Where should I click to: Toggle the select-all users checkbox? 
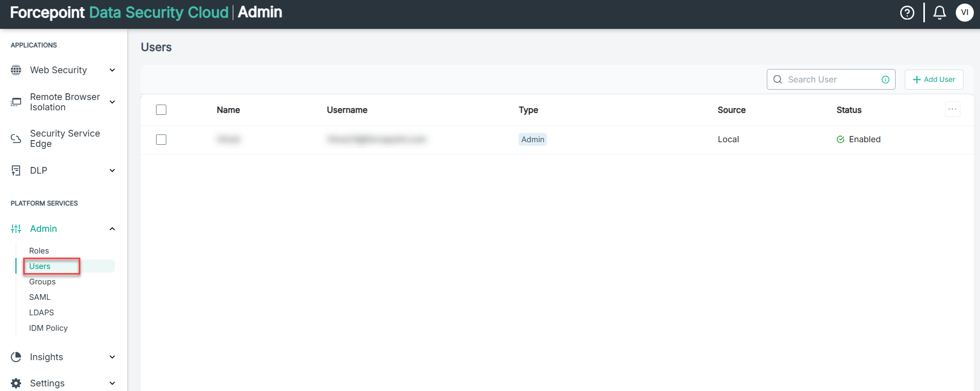pyautogui.click(x=161, y=110)
